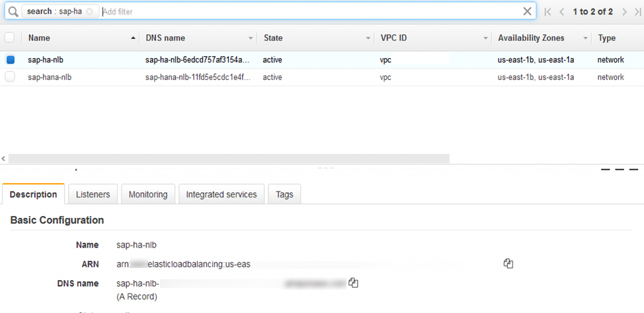
Task: Toggle the select-all header checkbox
Action: [x=10, y=38]
